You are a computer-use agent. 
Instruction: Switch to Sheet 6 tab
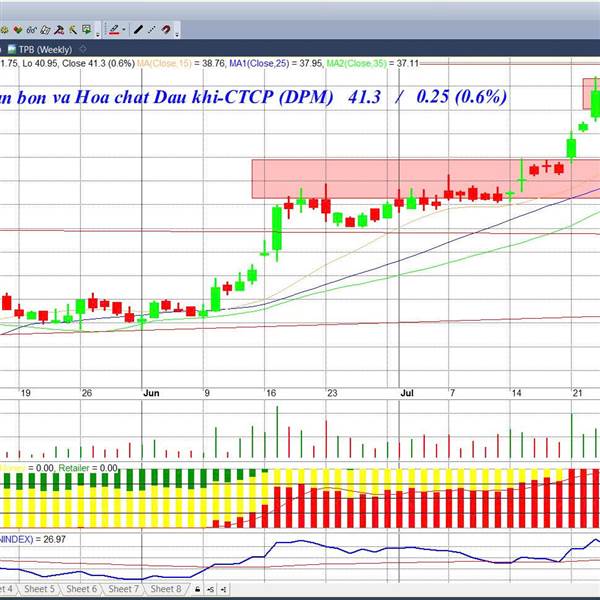coord(82,589)
